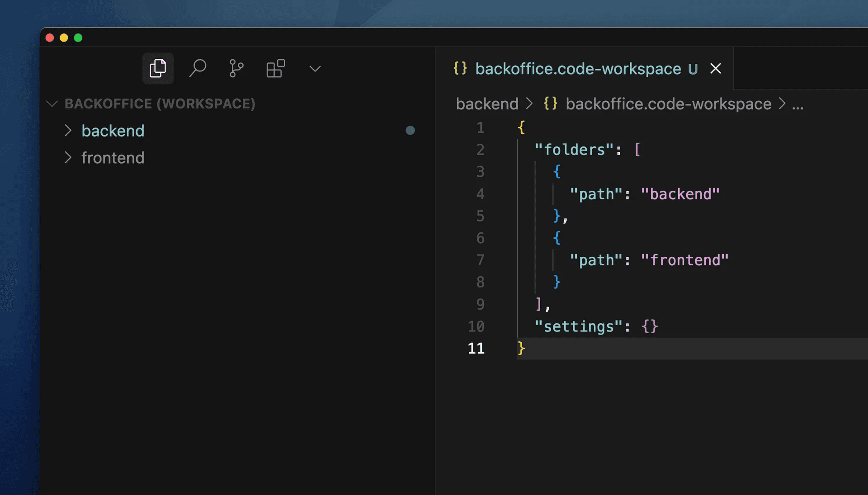Click the green zoom button in the title bar

pos(78,38)
